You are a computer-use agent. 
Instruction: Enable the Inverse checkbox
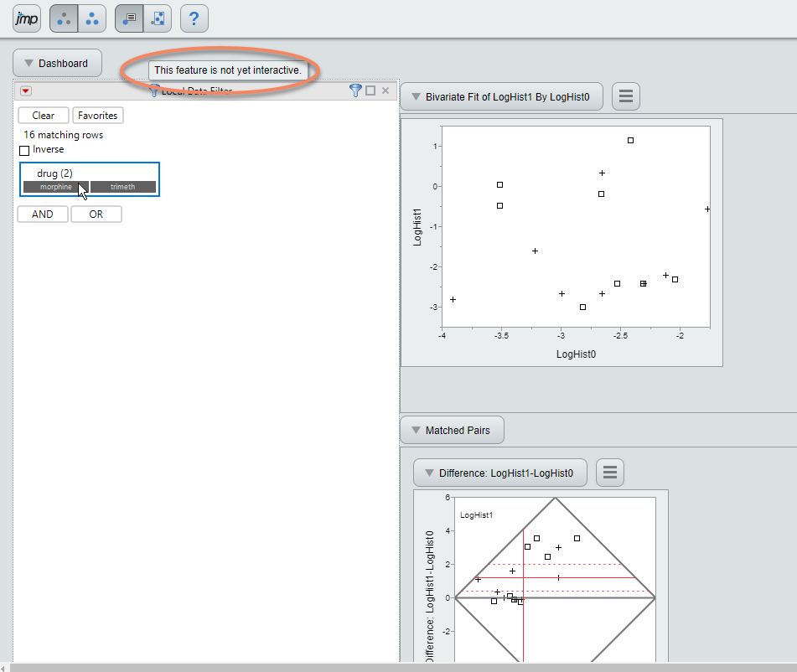tap(24, 151)
